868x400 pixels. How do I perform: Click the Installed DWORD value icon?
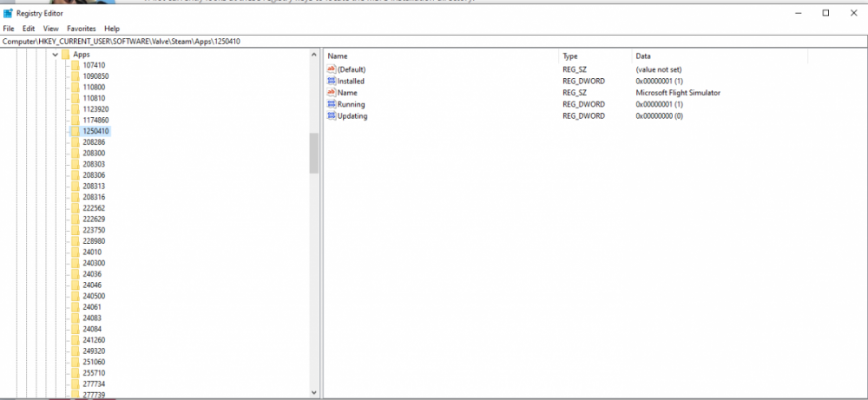coord(331,81)
